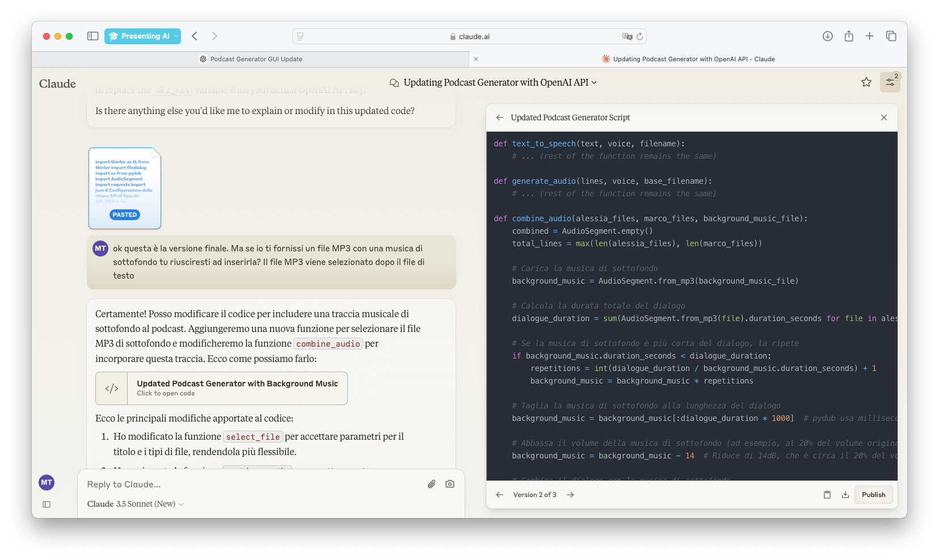Image resolution: width=939 pixels, height=560 pixels.
Task: Go back with artifact panel arrow
Action: [x=500, y=117]
